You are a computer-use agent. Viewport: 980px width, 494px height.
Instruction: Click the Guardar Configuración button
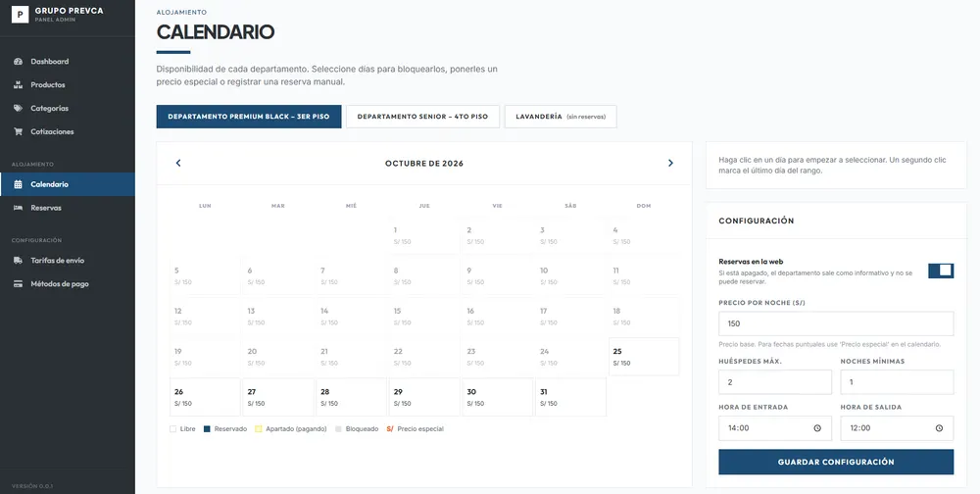click(x=836, y=462)
